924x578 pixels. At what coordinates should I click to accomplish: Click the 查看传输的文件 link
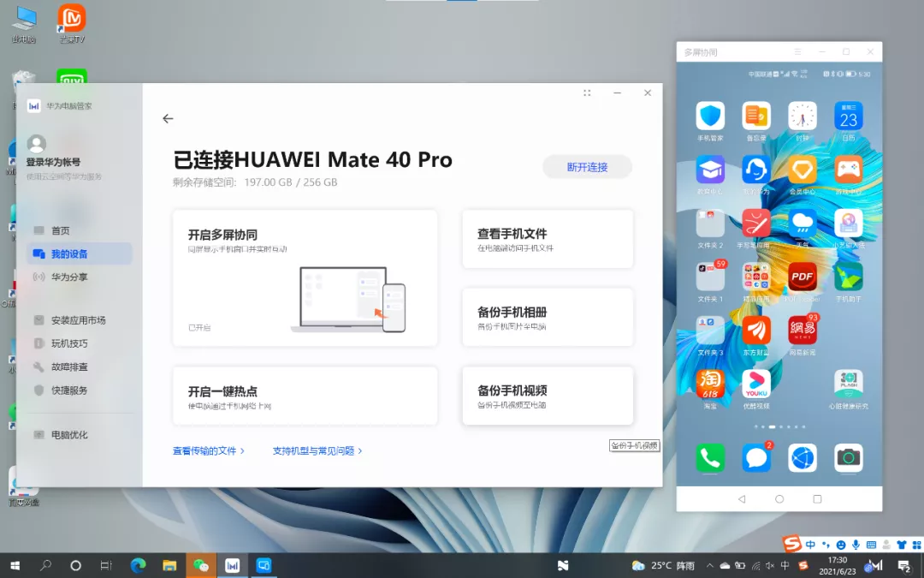[209, 450]
